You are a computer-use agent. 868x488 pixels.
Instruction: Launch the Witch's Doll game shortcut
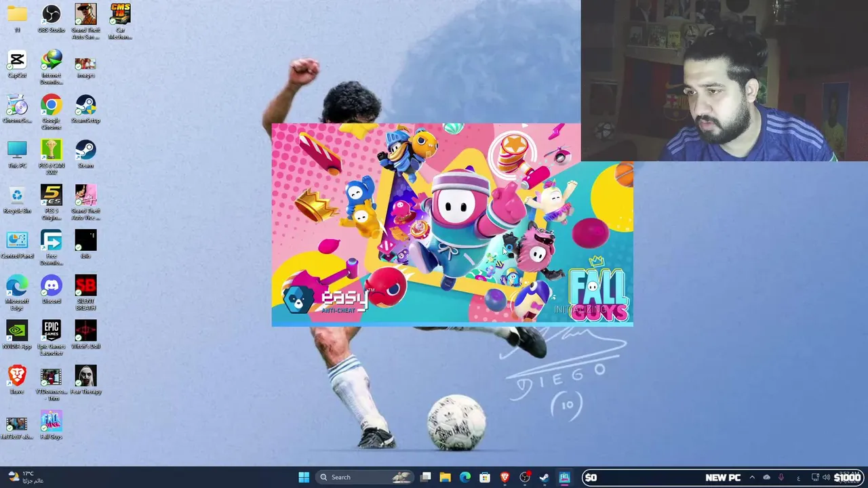(x=85, y=335)
